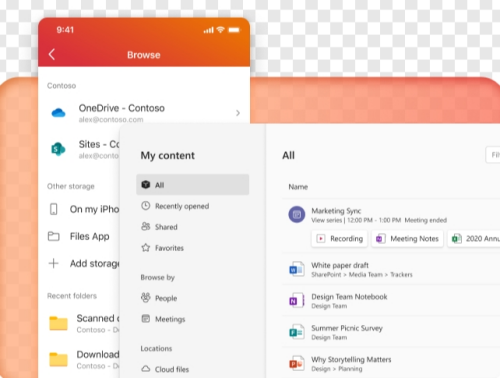Open the Recording attachment
The image size is (500, 378).
(x=339, y=239)
